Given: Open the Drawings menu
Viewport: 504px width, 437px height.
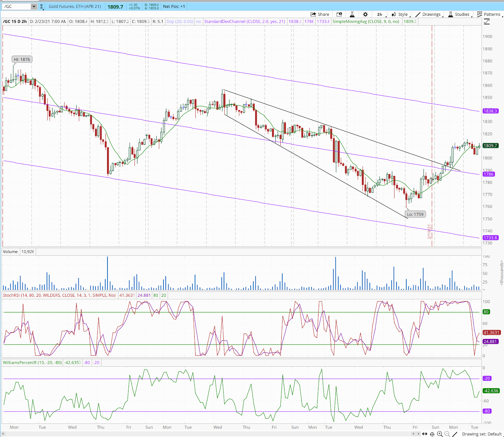Looking at the screenshot, I should pos(429,14).
